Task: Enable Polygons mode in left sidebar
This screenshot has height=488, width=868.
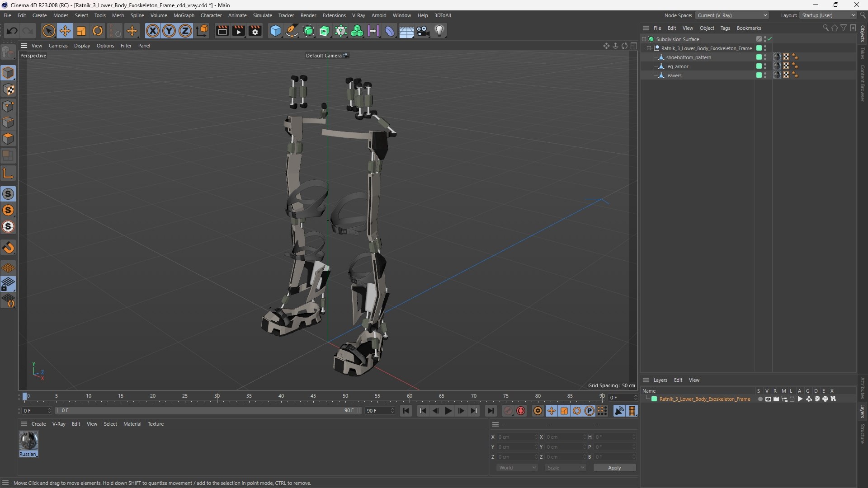Action: coord(9,139)
